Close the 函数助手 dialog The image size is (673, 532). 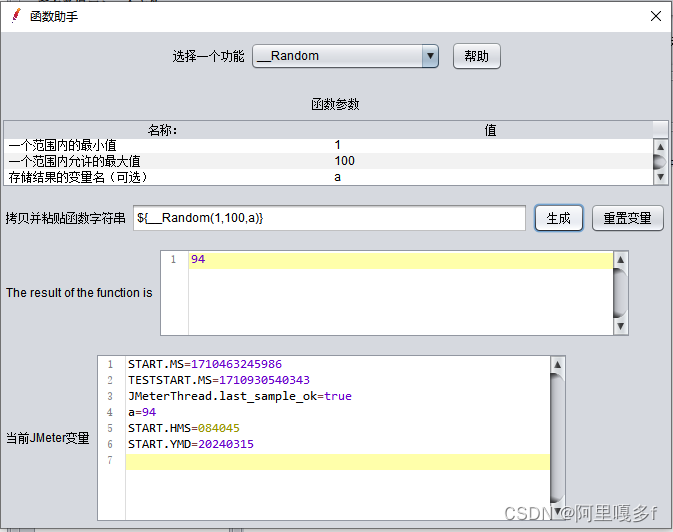click(655, 16)
